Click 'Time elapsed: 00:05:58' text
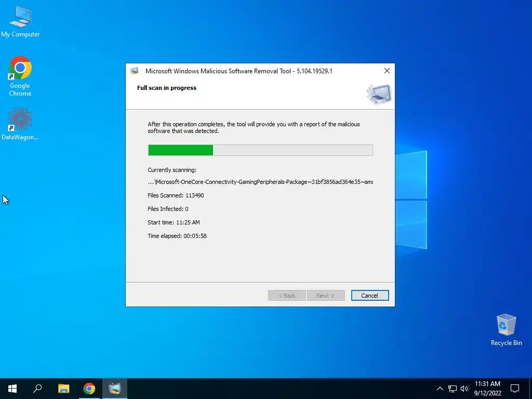532x399 pixels. pyautogui.click(x=177, y=236)
